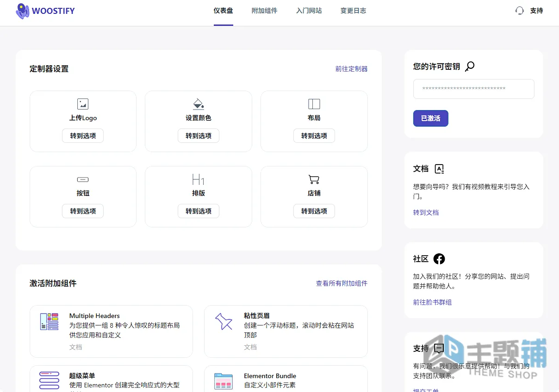Click 转到选项 under 按钮
This screenshot has height=392, width=559.
83,211
